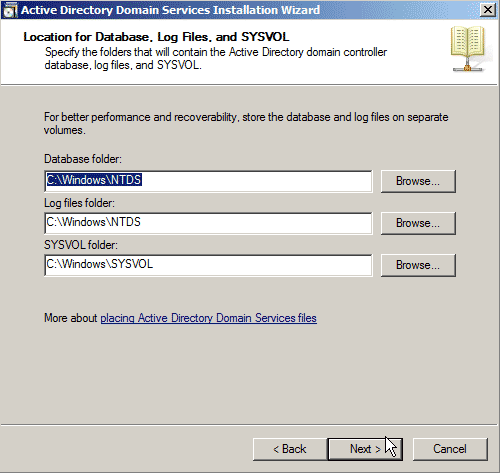
Task: Click the 'Database folder:' label
Action: point(83,159)
